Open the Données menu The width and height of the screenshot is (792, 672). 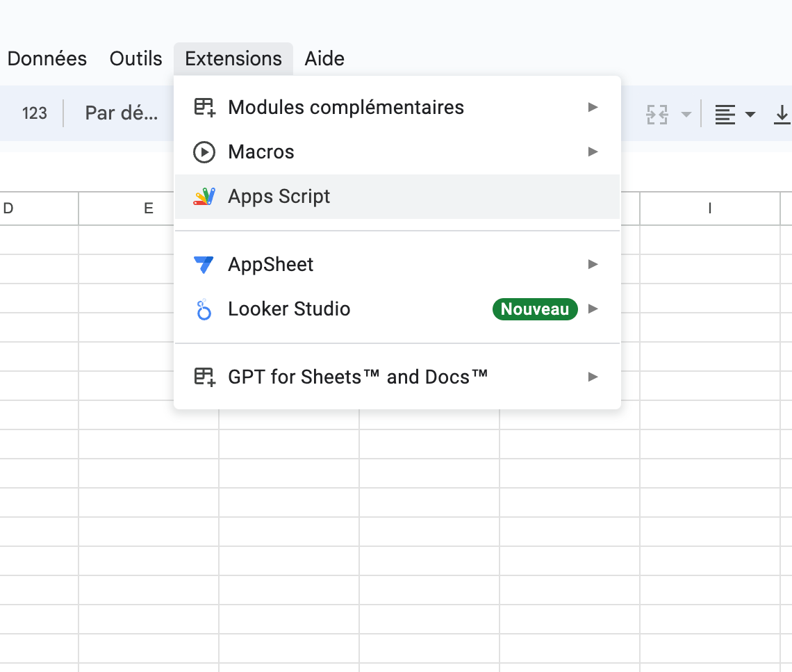click(x=47, y=58)
